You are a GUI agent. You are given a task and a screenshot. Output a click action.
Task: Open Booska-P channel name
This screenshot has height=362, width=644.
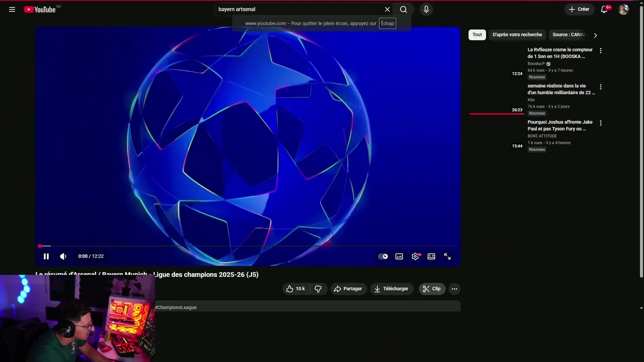(x=536, y=64)
